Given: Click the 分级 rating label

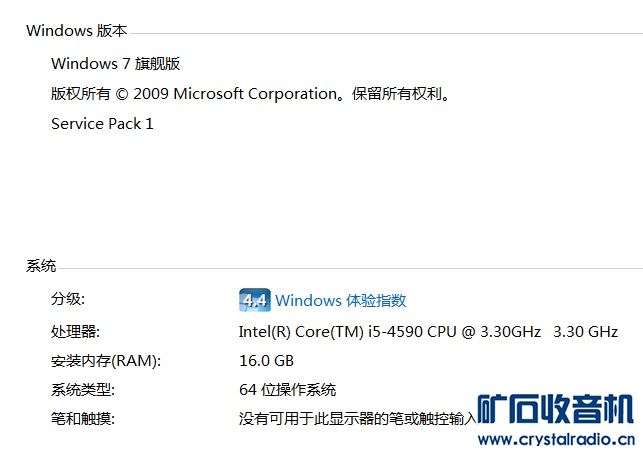Looking at the screenshot, I should (x=68, y=300).
